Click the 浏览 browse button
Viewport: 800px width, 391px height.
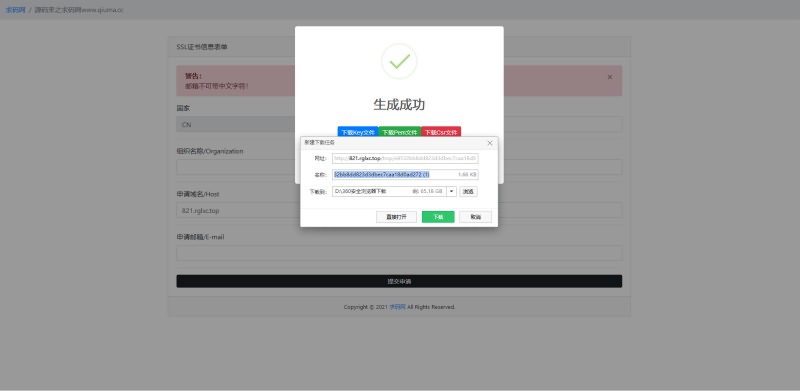(468, 191)
